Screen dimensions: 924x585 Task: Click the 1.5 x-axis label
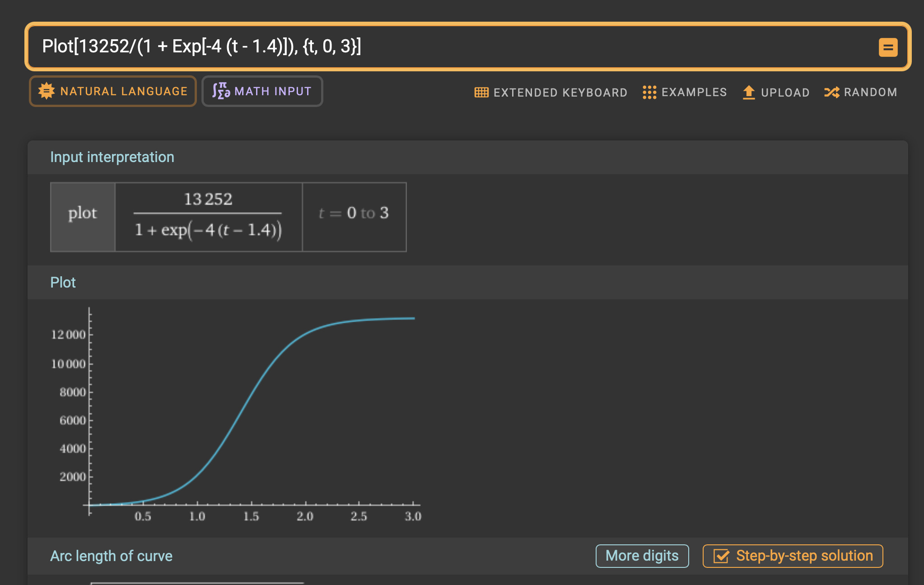coord(251,516)
